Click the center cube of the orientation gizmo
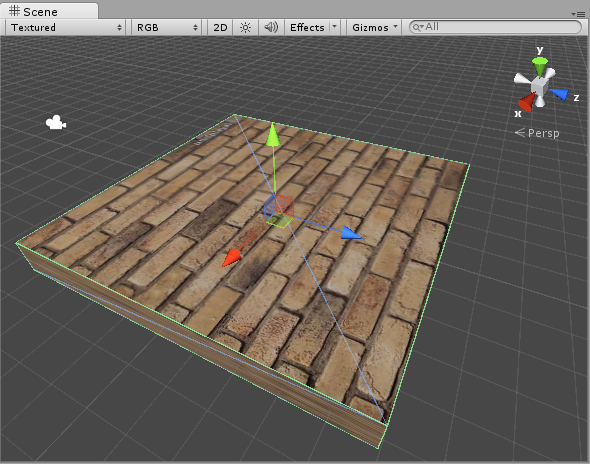The height and width of the screenshot is (464, 590). (x=540, y=86)
